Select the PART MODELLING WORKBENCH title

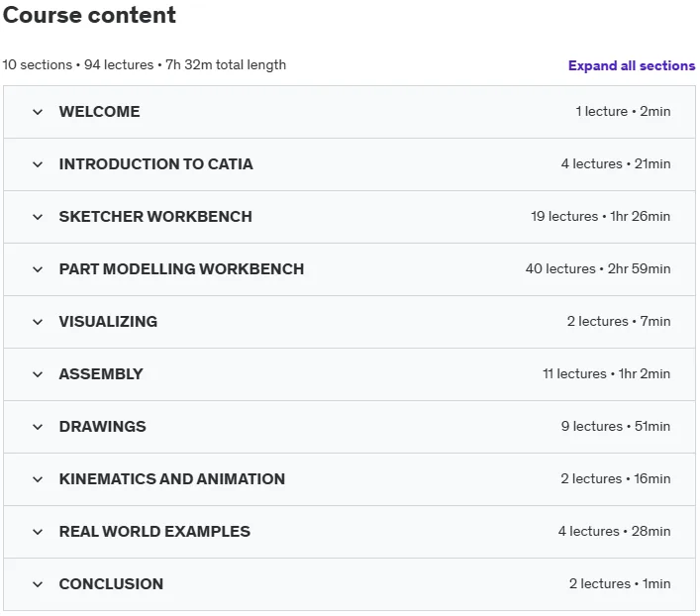click(x=182, y=269)
